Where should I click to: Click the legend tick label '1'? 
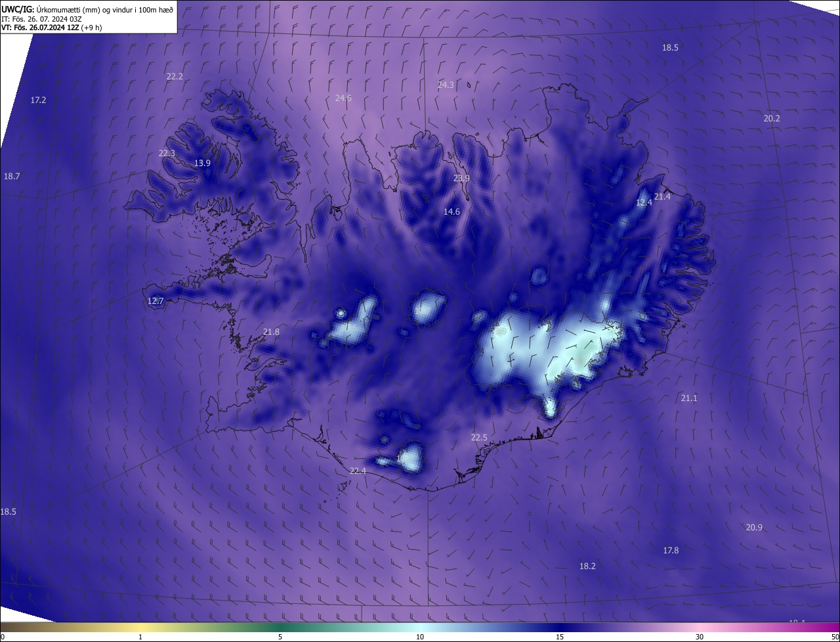tap(140, 637)
